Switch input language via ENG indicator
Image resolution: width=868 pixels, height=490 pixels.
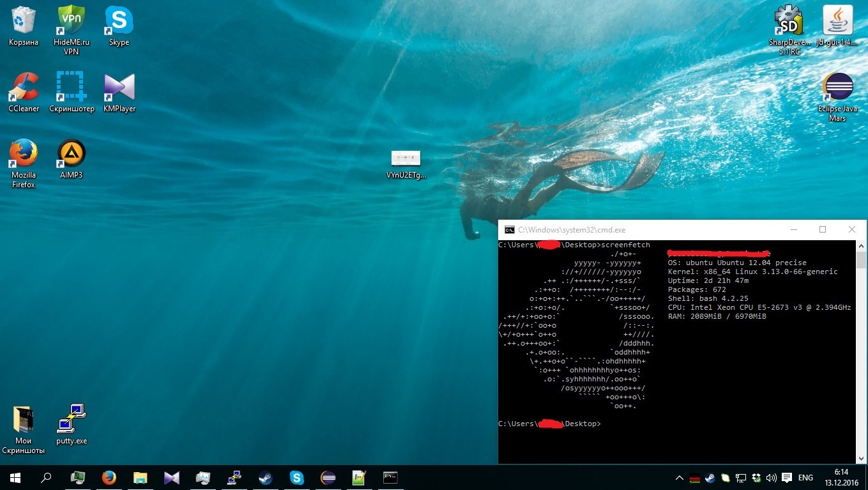[806, 478]
